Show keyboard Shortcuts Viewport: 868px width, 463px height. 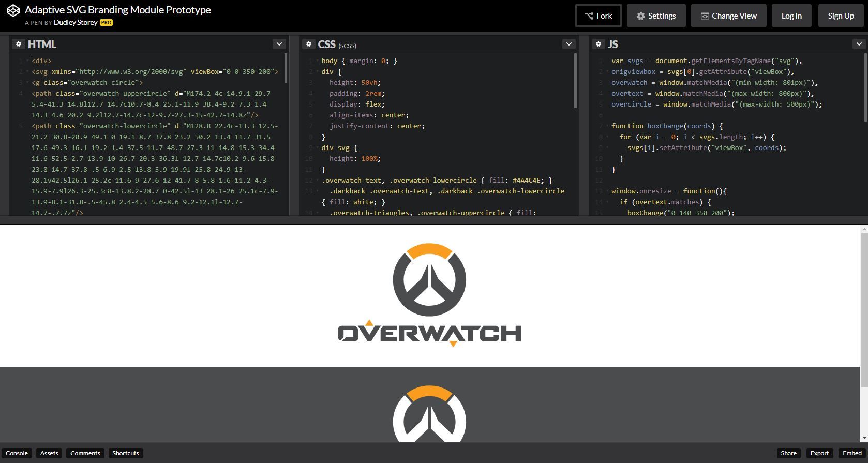[126, 453]
